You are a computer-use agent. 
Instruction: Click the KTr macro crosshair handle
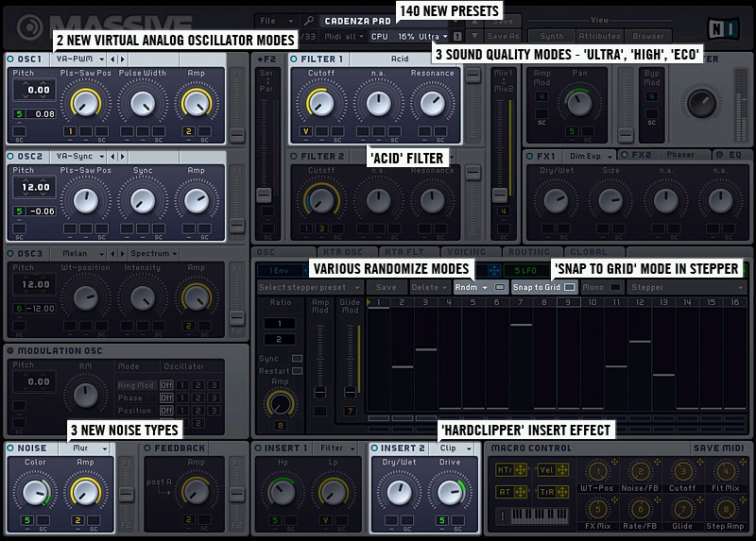[x=521, y=469]
